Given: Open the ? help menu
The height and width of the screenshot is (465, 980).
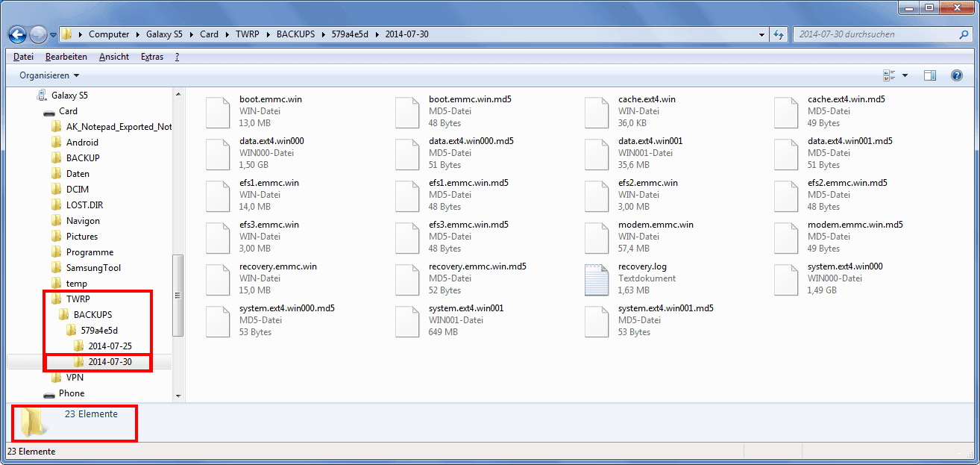Looking at the screenshot, I should tap(177, 57).
